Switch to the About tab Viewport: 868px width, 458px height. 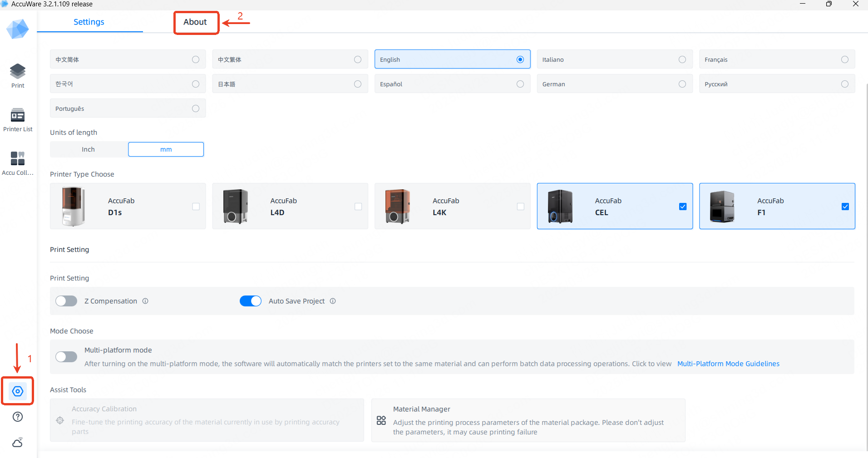tap(195, 22)
